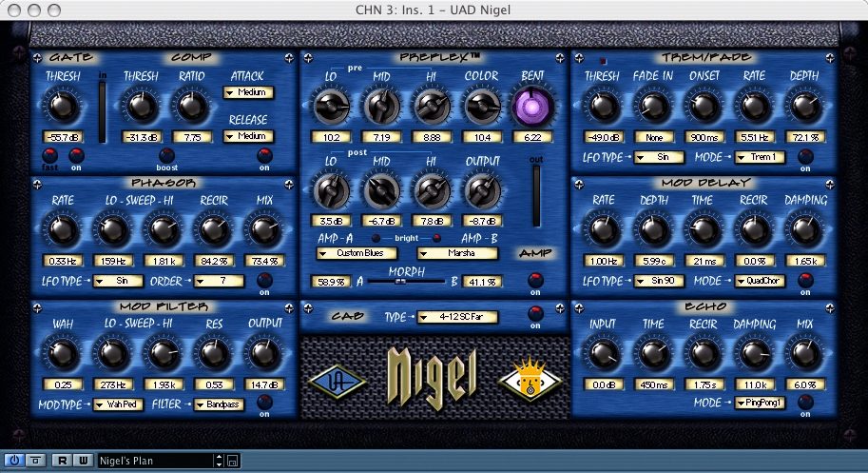Click the Morph A 58.9 % value field
This screenshot has width=868, height=473.
(x=331, y=282)
